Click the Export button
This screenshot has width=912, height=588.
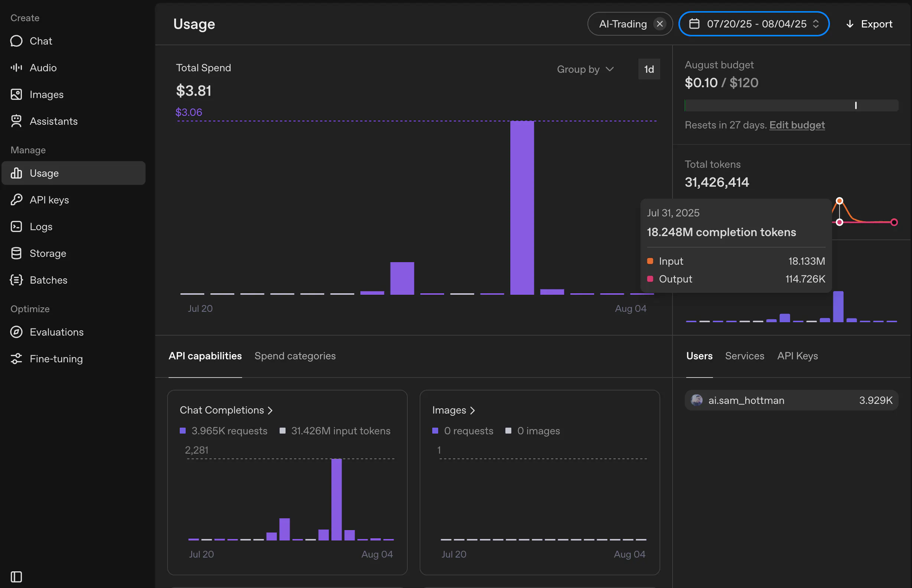click(x=869, y=24)
